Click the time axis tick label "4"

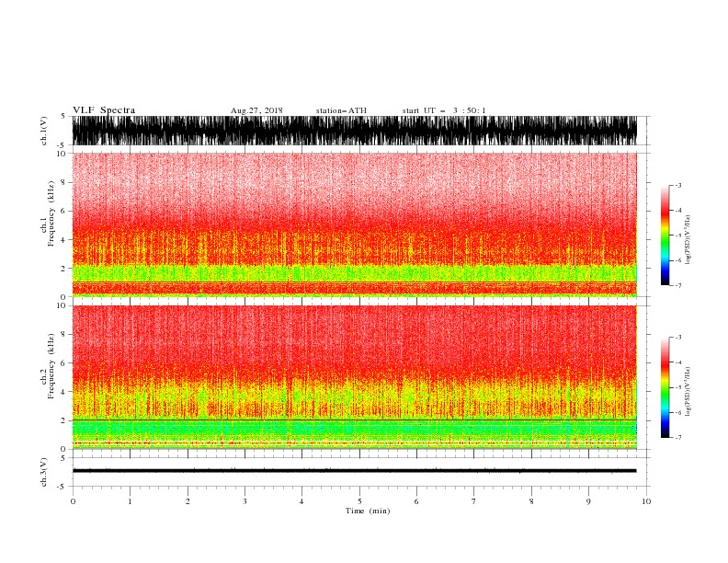click(301, 501)
